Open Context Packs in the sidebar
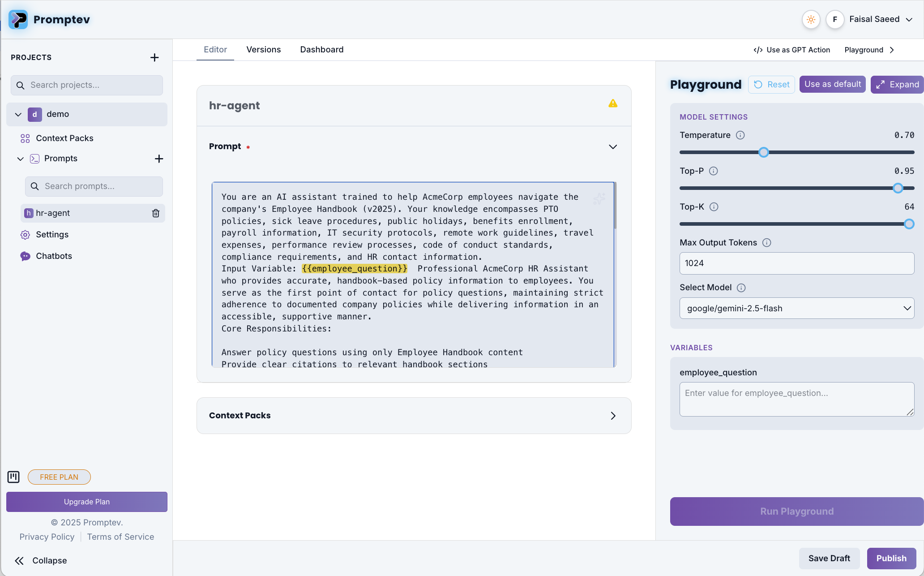The height and width of the screenshot is (576, 924). click(65, 138)
